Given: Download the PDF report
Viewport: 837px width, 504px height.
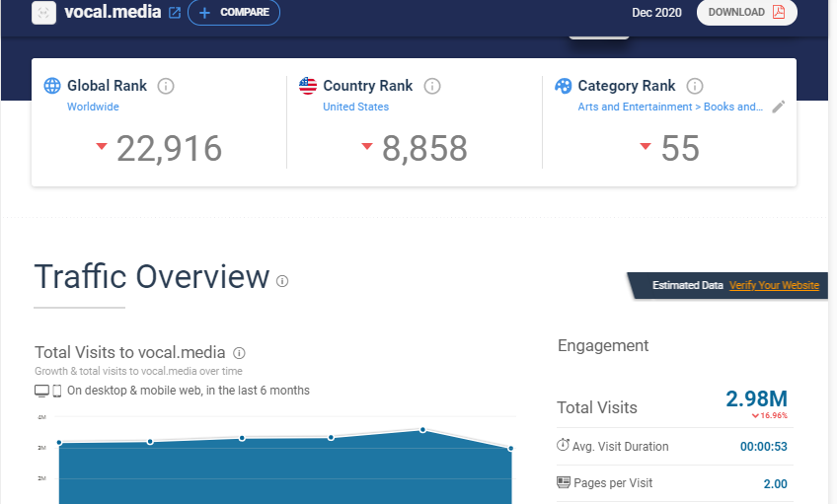Looking at the screenshot, I should (x=746, y=13).
